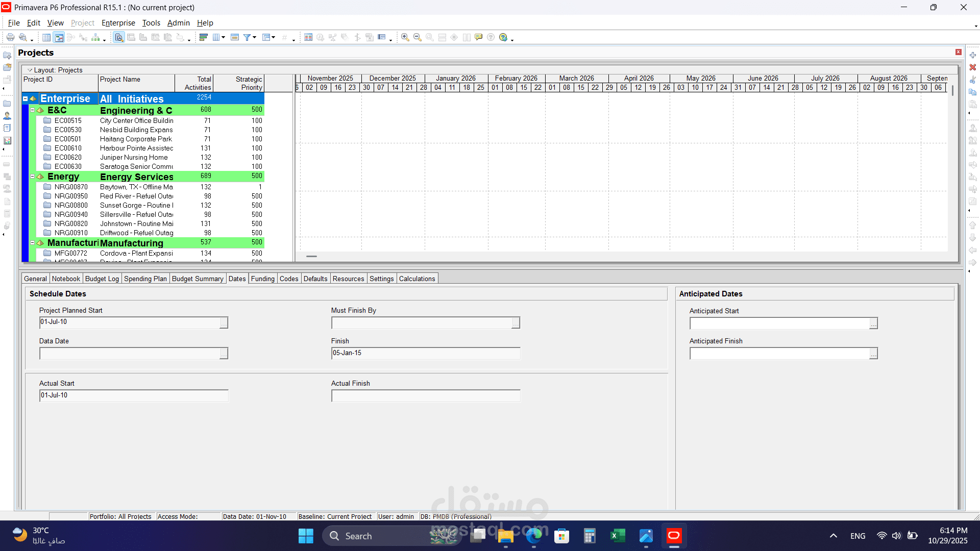This screenshot has width=980, height=551.
Task: Open the Projects folder icon in left sidebar
Action: (x=7, y=104)
